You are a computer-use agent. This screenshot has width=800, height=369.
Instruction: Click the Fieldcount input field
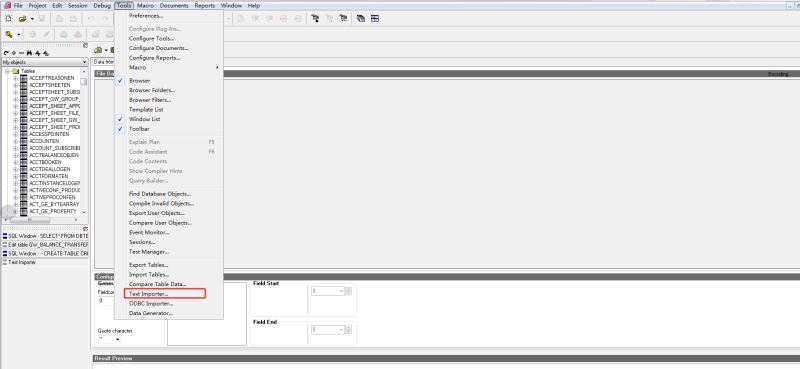pyautogui.click(x=106, y=301)
